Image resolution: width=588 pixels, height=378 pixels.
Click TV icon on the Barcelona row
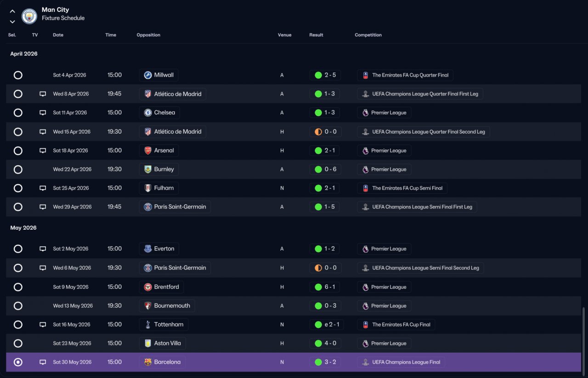(43, 362)
